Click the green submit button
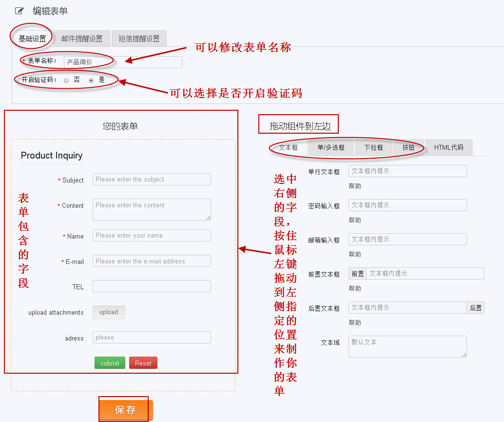 point(110,363)
